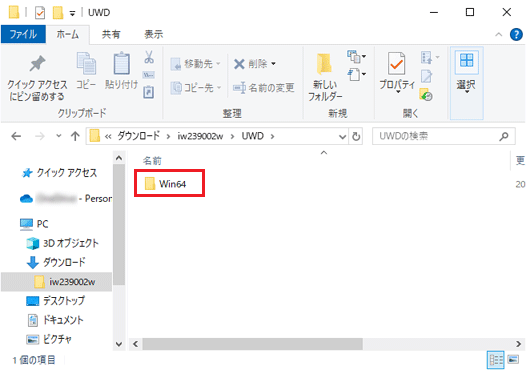Open Help via question mark icon
This screenshot has height=370, width=526.
(x=516, y=34)
